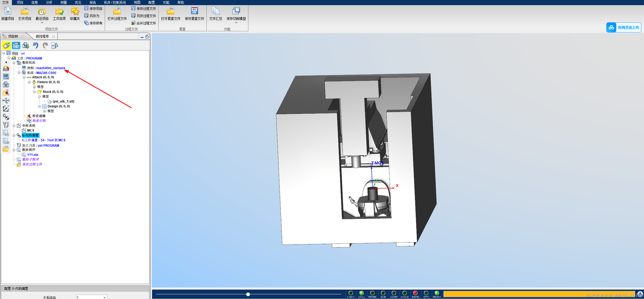644x299 pixels.
Task: Expand the 模型 node under Design
Action: pos(45,111)
